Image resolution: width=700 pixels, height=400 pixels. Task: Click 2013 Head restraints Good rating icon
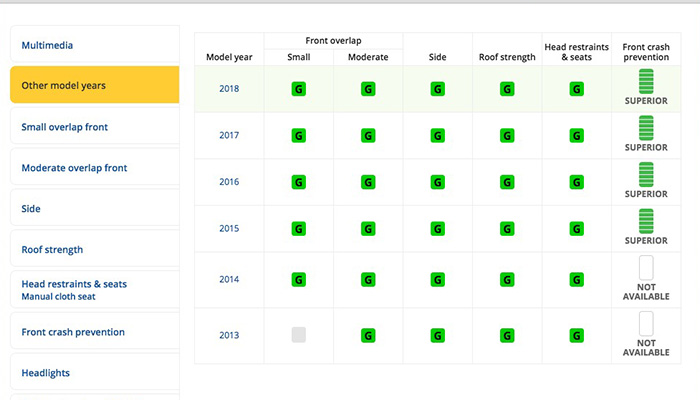577,335
